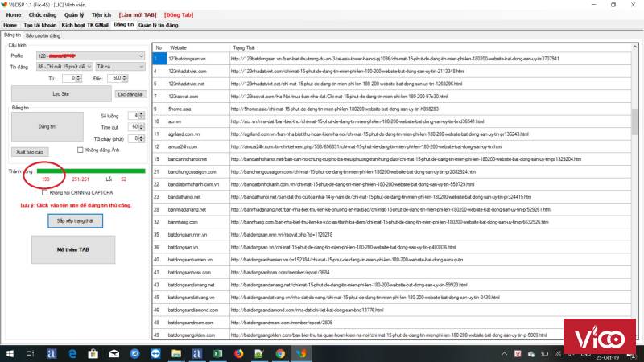
Task: Click the green 'Thành công' progress bar
Action: tap(91, 171)
